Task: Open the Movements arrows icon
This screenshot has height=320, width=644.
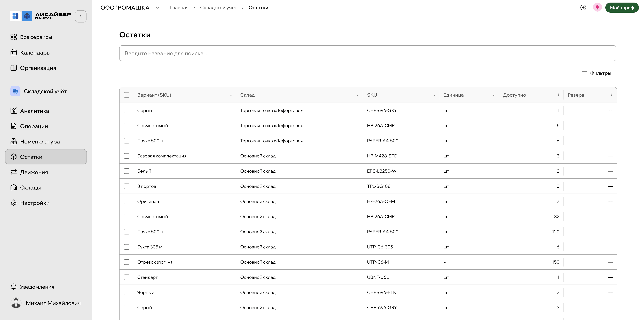Action: pyautogui.click(x=13, y=172)
